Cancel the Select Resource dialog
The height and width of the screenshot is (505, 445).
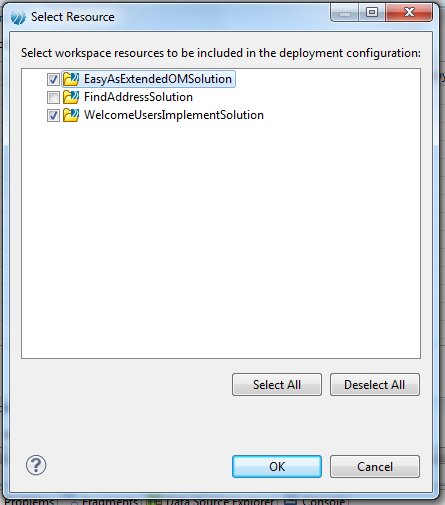pos(375,467)
